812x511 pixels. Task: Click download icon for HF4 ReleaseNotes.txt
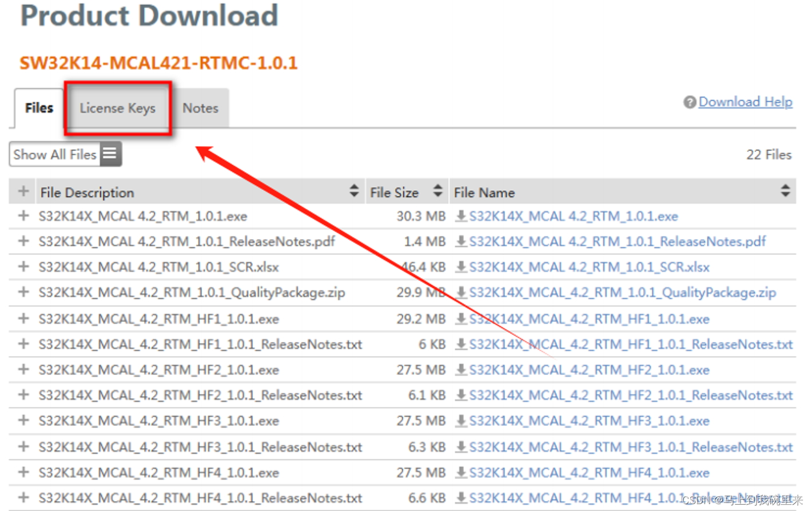[x=461, y=498]
